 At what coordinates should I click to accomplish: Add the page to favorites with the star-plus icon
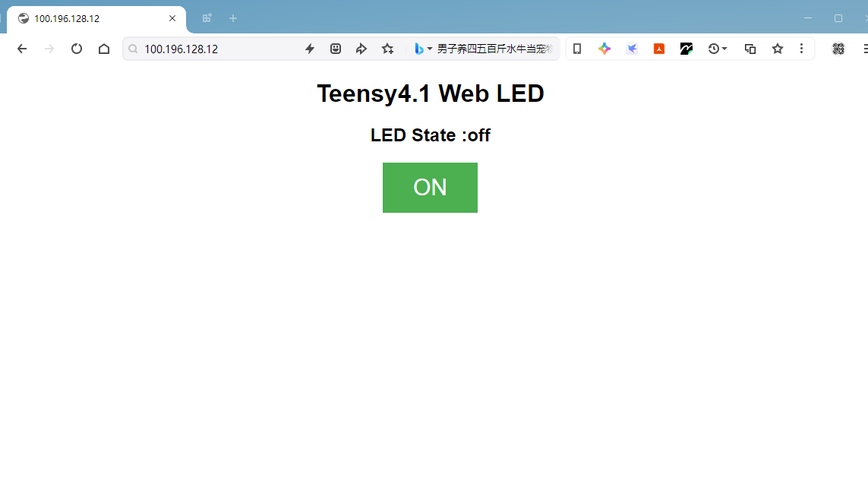click(387, 49)
